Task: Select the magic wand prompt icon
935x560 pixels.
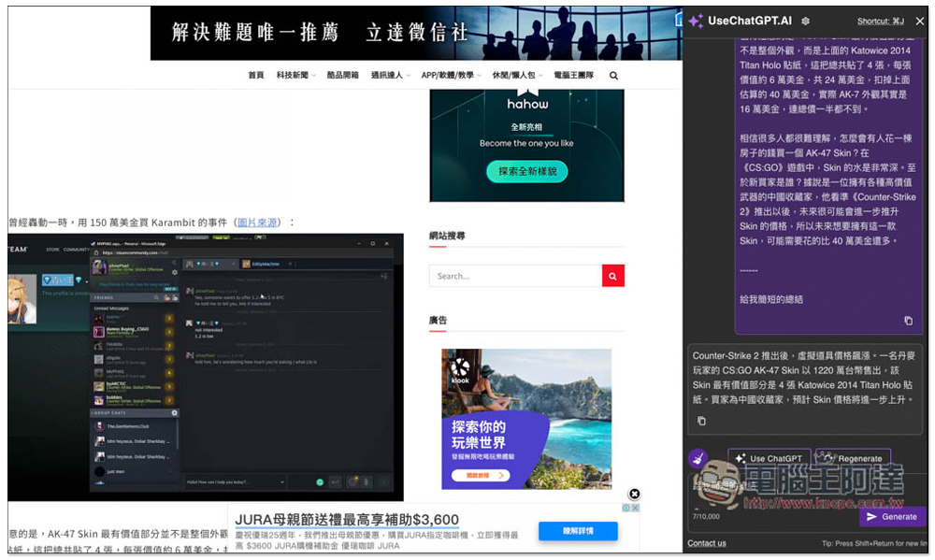Action: click(697, 457)
